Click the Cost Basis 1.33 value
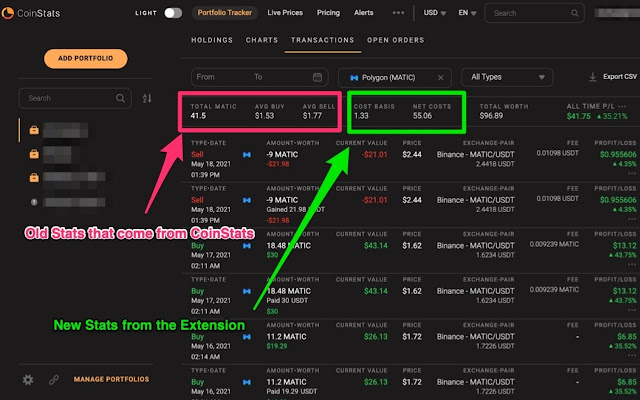This screenshot has width=640, height=400. [361, 116]
